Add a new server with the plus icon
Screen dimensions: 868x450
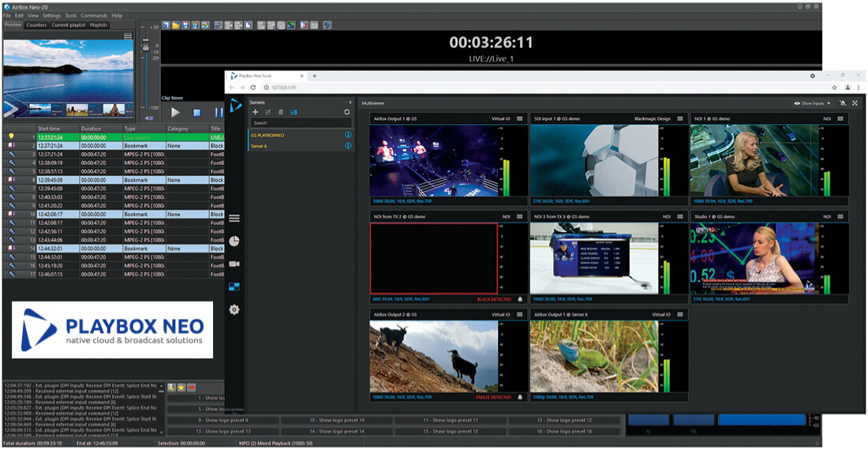255,112
